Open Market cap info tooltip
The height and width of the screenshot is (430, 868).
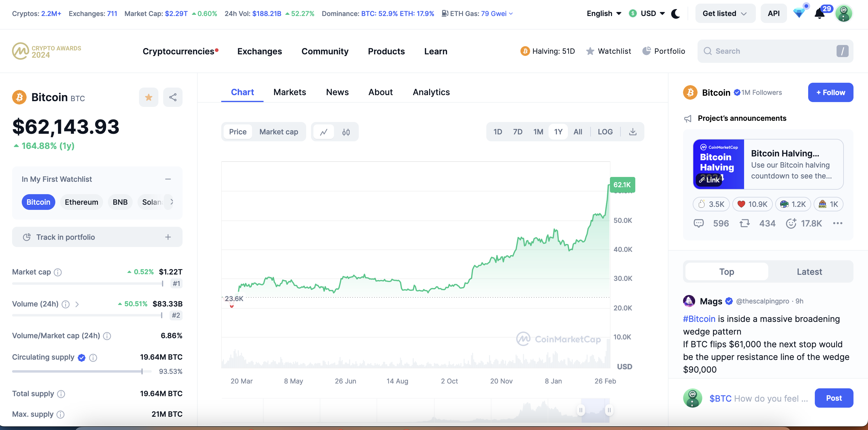(58, 272)
